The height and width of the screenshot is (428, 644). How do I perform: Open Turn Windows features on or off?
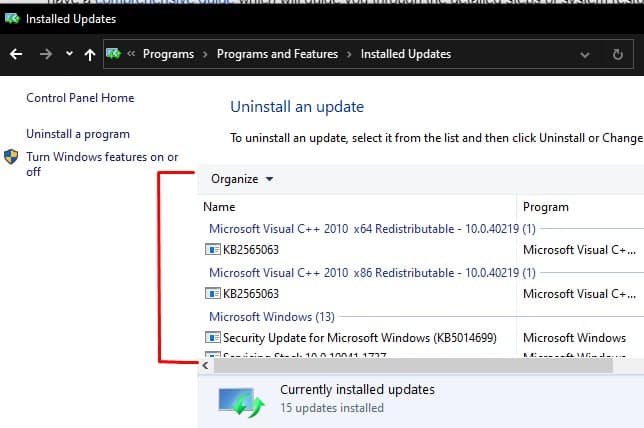click(102, 164)
